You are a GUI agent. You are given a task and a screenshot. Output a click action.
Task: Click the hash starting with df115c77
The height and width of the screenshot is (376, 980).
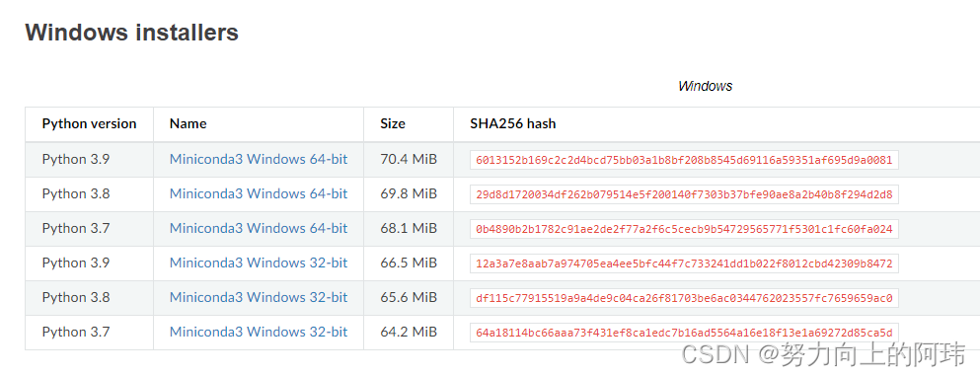pyautogui.click(x=684, y=298)
